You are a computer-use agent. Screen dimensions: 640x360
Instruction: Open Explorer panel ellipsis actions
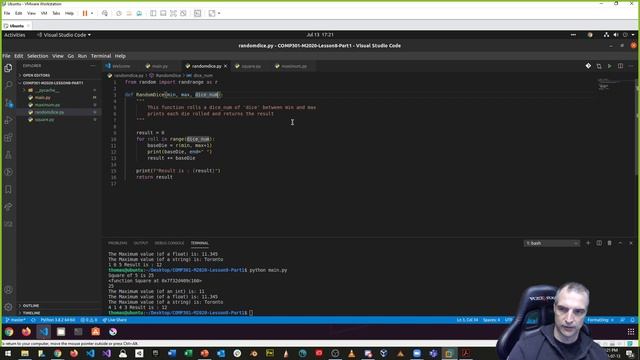(x=93, y=66)
